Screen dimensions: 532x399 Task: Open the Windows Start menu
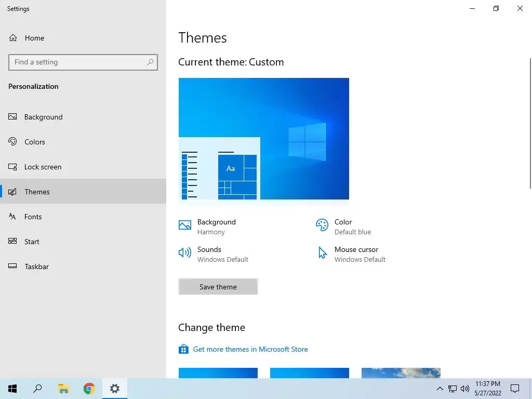(12, 389)
